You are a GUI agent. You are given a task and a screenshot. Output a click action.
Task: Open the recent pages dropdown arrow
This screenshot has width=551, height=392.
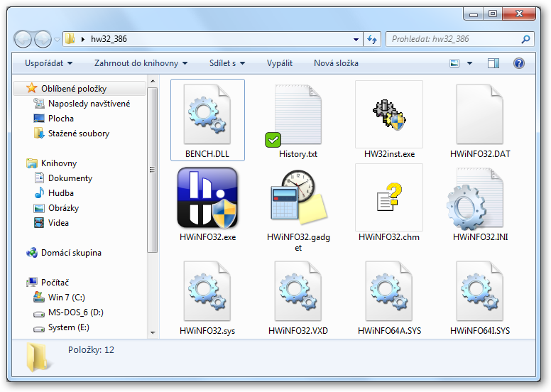(x=57, y=39)
